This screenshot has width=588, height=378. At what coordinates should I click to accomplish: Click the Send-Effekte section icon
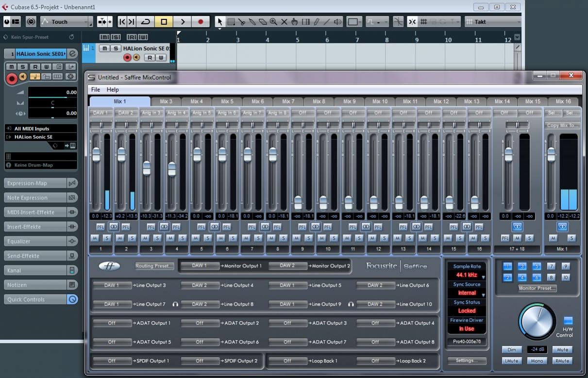pyautogui.click(x=72, y=256)
